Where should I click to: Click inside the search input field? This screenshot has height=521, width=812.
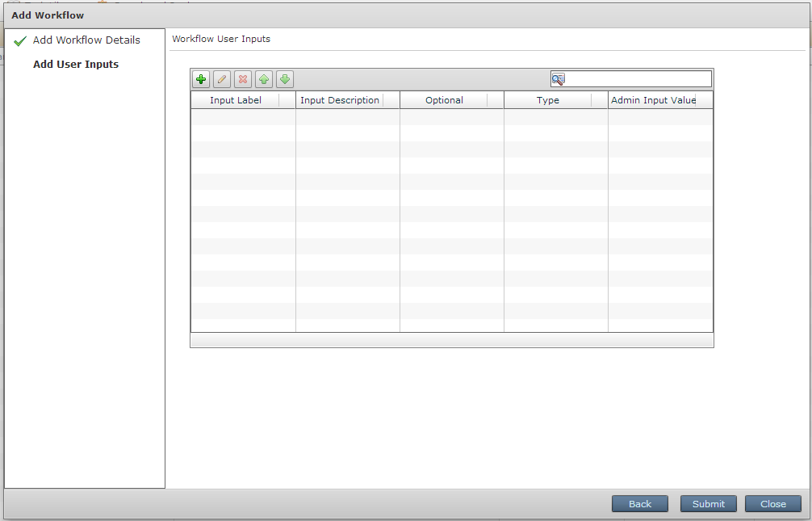tap(638, 78)
